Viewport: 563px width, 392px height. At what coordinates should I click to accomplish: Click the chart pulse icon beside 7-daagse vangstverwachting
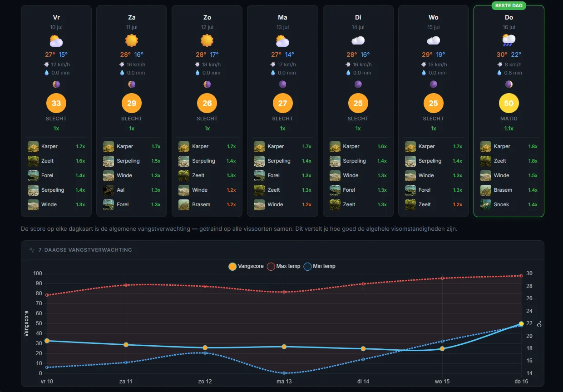pyautogui.click(x=32, y=250)
